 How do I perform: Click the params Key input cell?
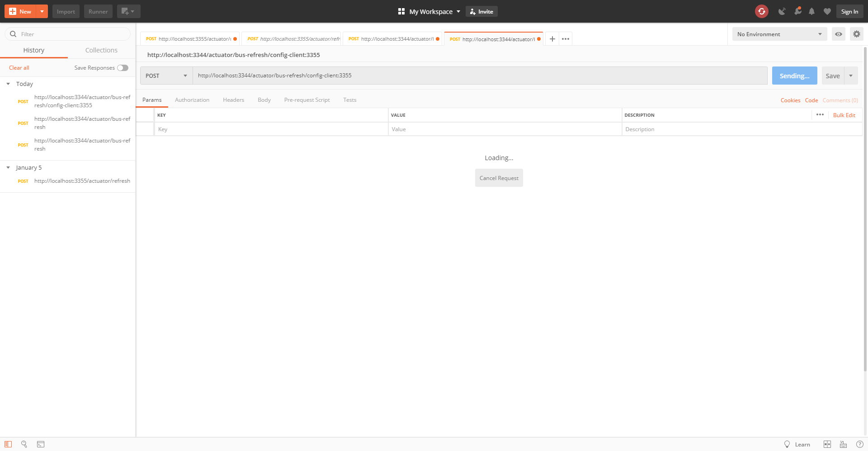pos(271,129)
